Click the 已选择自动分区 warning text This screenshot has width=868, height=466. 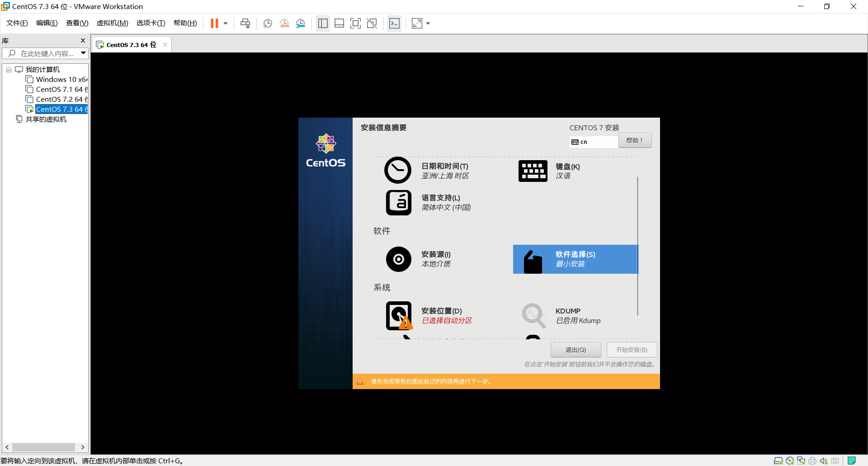tap(447, 320)
